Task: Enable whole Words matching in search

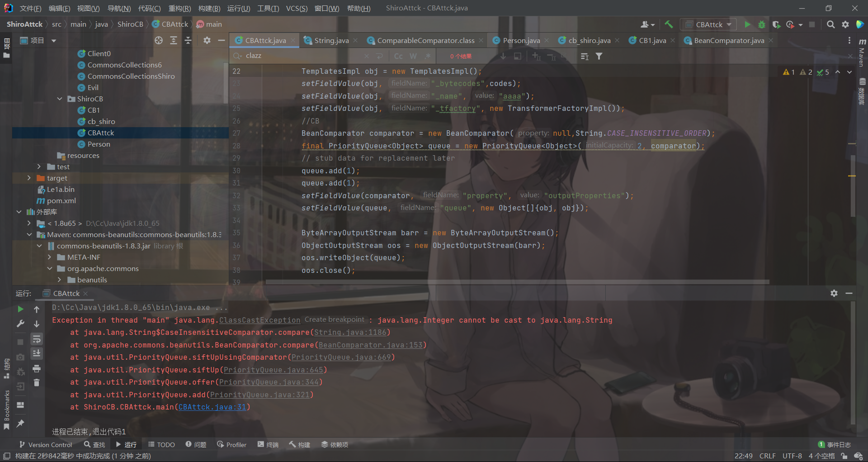Action: 413,56
